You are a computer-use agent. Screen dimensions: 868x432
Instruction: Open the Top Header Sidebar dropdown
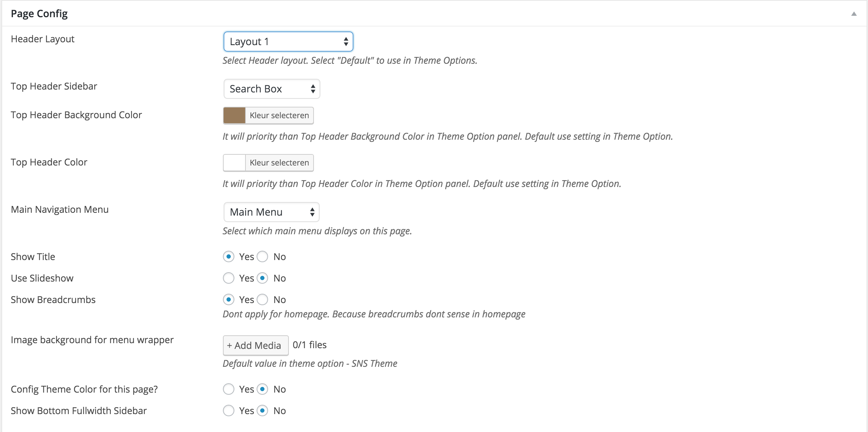pyautogui.click(x=272, y=89)
